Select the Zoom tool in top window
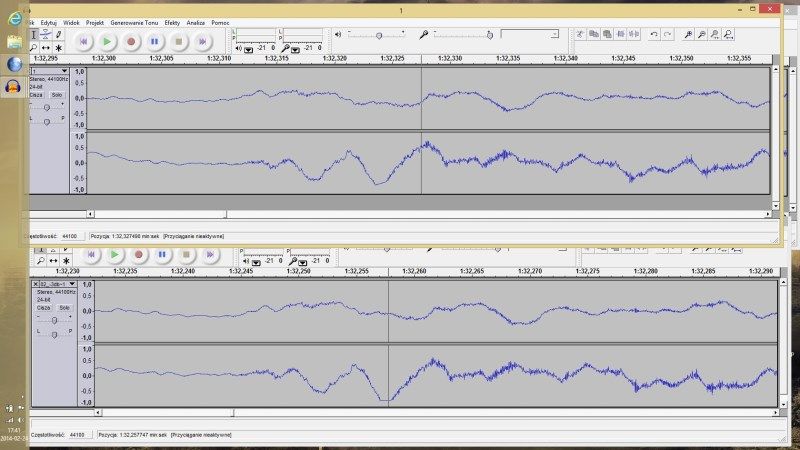The image size is (800, 450). click(34, 47)
